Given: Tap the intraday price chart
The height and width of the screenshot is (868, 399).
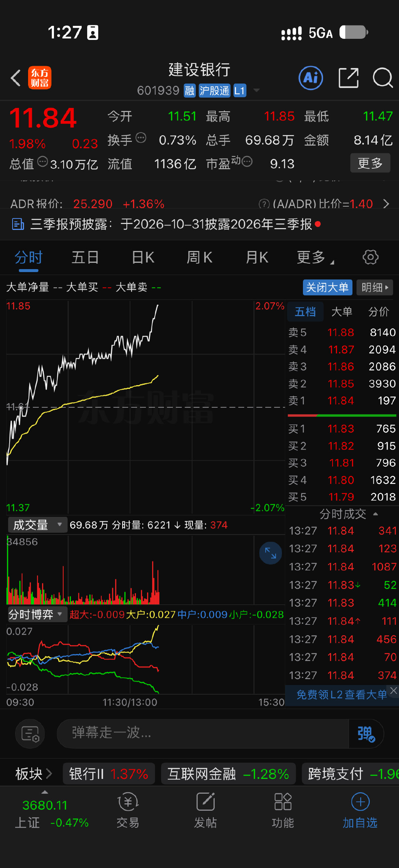Looking at the screenshot, I should (146, 407).
